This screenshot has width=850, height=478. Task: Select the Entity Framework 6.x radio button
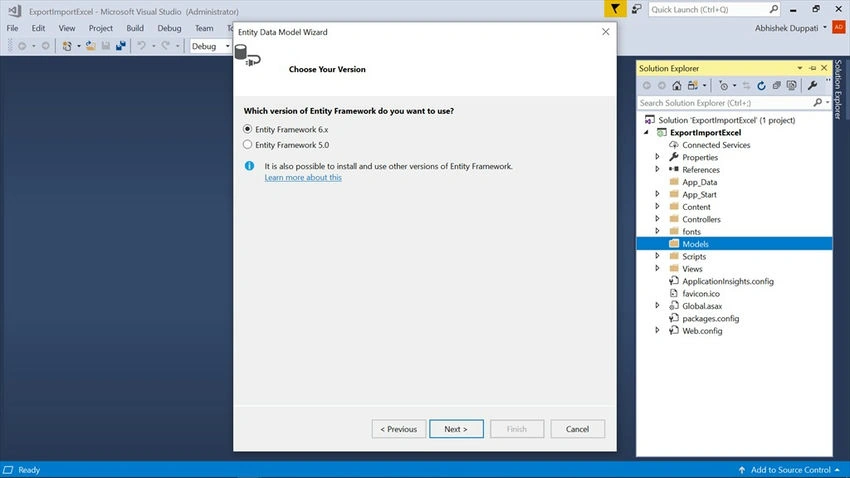point(247,129)
